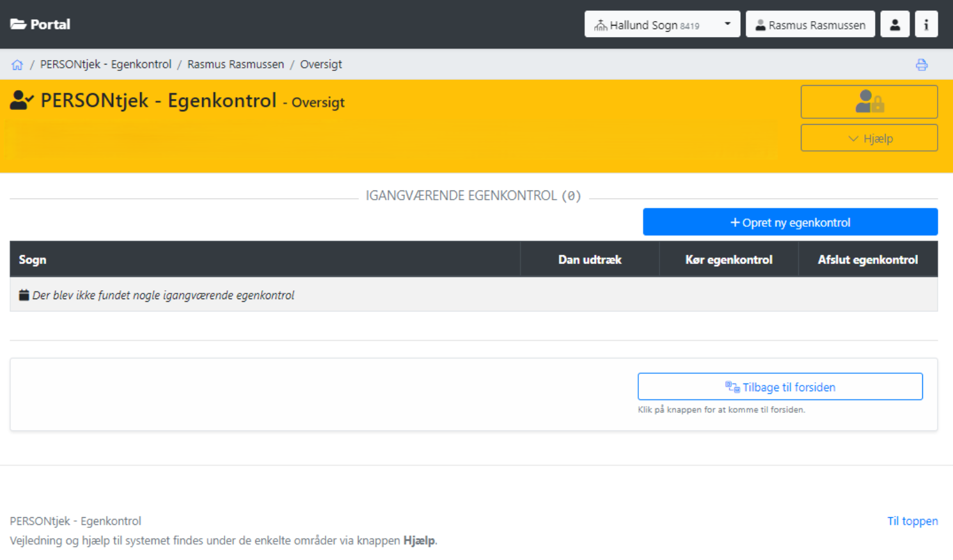The height and width of the screenshot is (560, 953).
Task: Expand the Hjælp section
Action: [x=869, y=138]
